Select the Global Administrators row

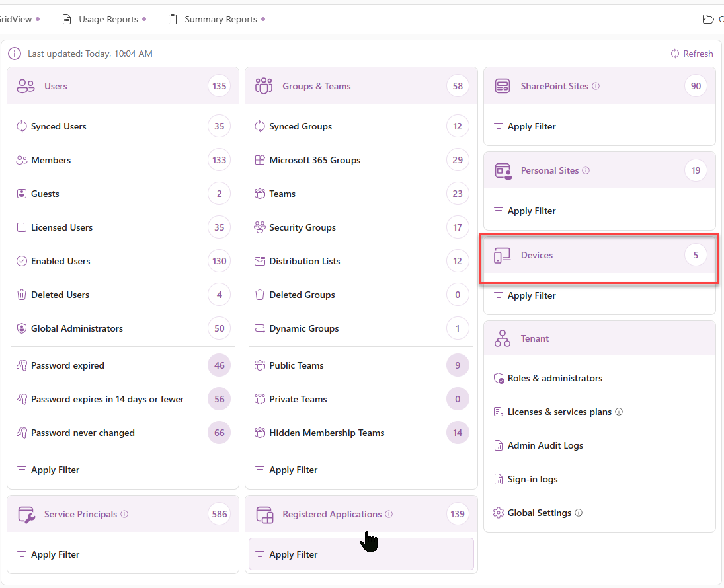(77, 328)
